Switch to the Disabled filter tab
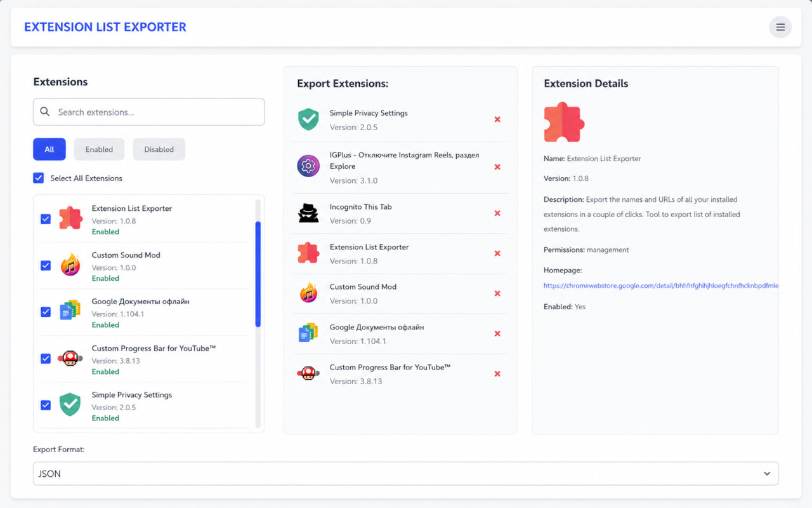812x508 pixels. [159, 149]
